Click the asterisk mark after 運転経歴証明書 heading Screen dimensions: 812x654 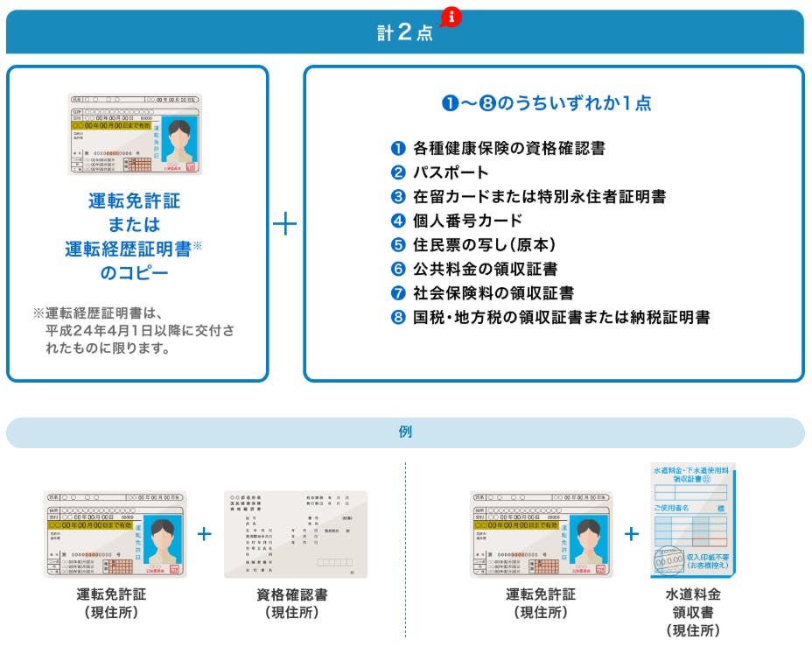coord(197,246)
